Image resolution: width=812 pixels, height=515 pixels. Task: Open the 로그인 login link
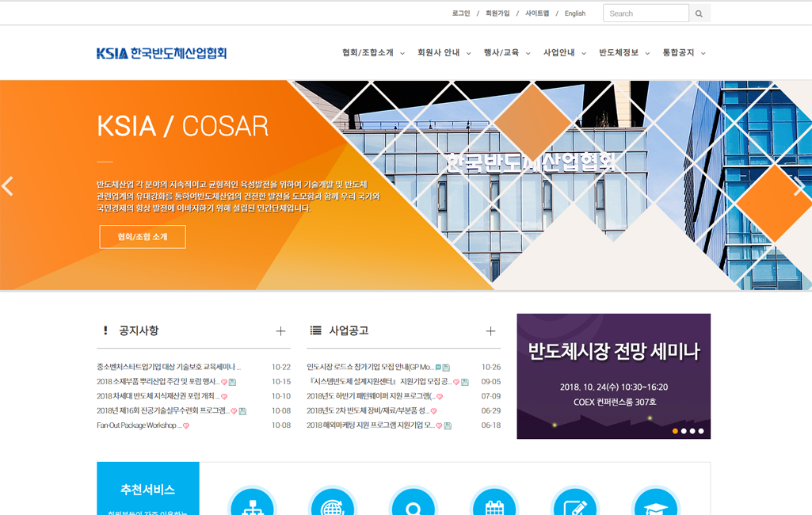461,13
